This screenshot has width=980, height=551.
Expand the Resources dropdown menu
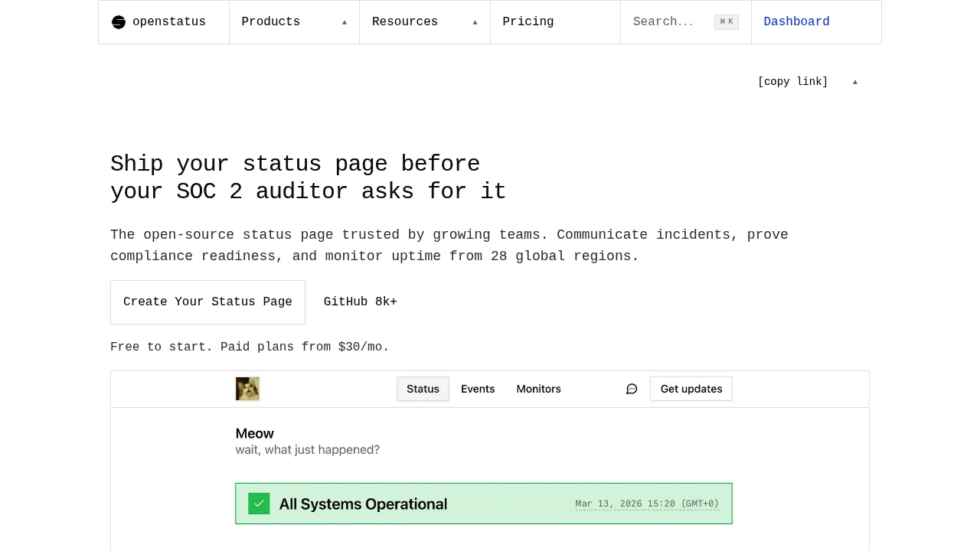tap(425, 22)
